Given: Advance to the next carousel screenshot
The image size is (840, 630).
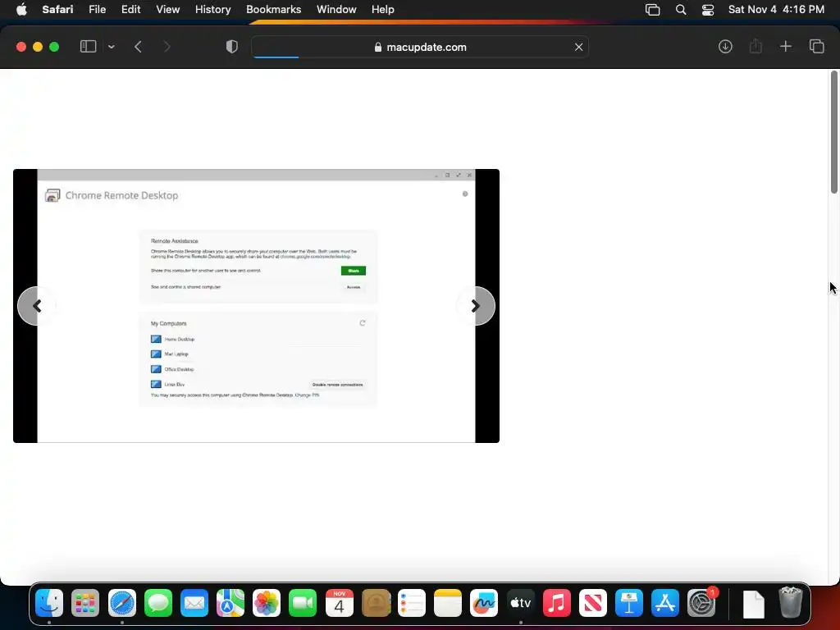Looking at the screenshot, I should click(x=476, y=306).
